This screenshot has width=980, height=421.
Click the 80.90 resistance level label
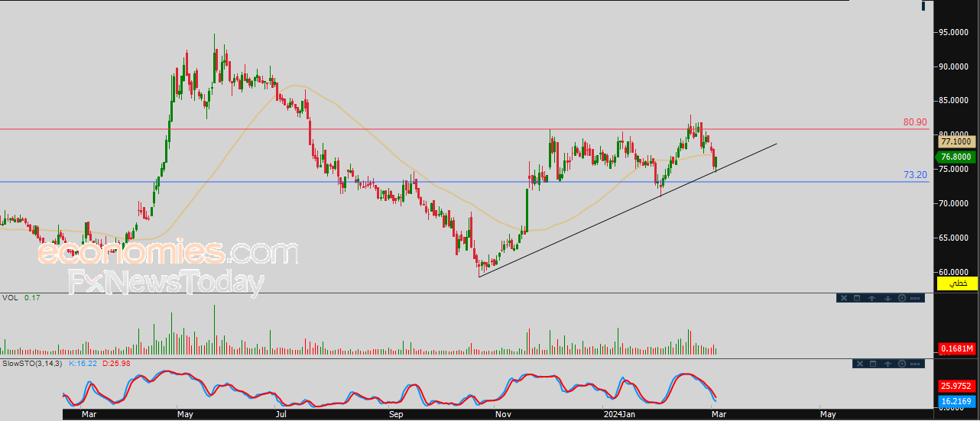914,122
